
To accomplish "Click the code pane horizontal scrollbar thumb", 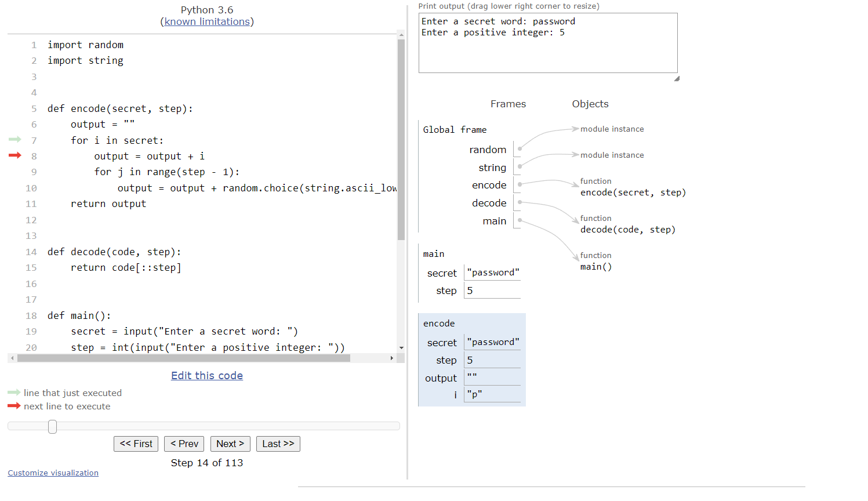I will coord(183,358).
